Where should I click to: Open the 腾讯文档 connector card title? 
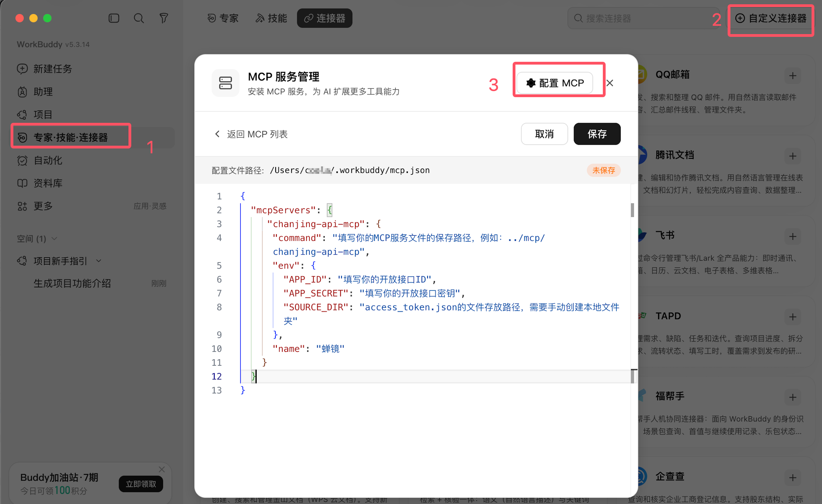[x=675, y=155]
